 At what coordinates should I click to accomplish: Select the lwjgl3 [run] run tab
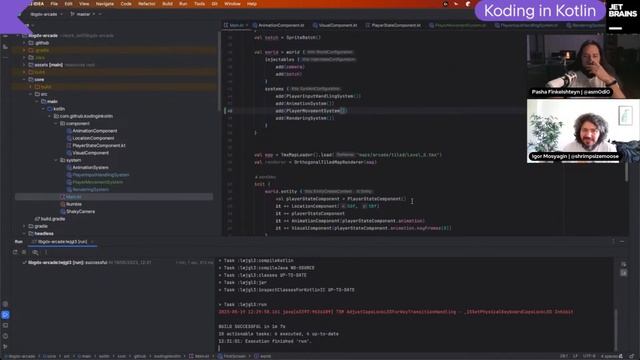pyautogui.click(x=62, y=242)
